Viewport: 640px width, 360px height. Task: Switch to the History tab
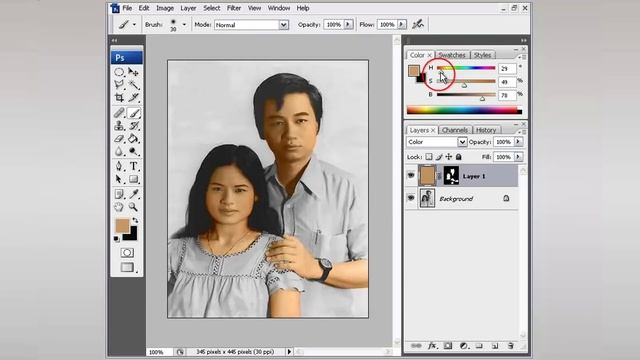click(x=486, y=130)
